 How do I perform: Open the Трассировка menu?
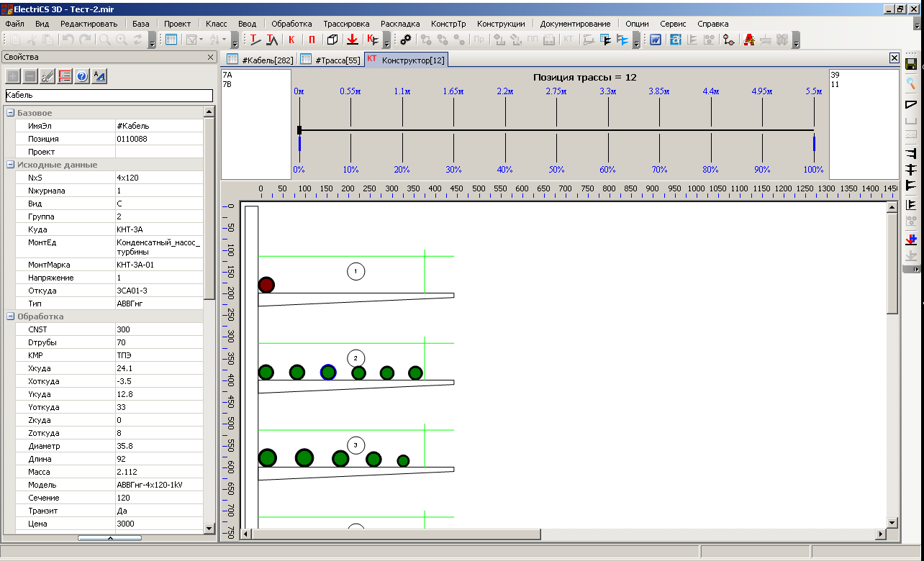coord(346,24)
